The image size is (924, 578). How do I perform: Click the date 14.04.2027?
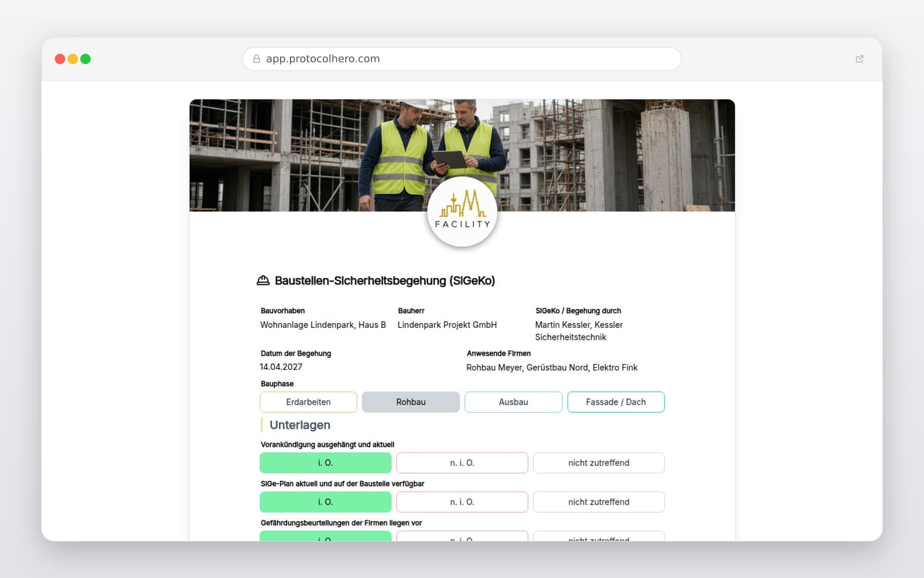pos(281,367)
